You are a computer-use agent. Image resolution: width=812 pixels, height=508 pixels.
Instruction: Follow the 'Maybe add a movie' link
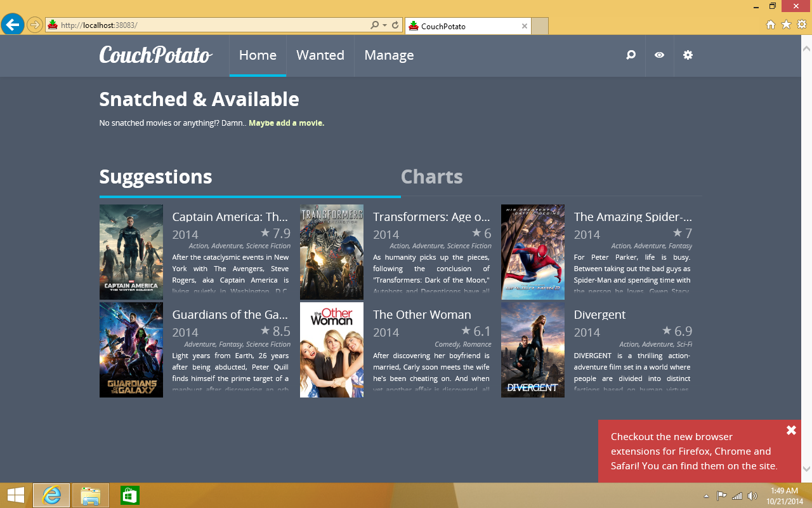click(x=286, y=123)
